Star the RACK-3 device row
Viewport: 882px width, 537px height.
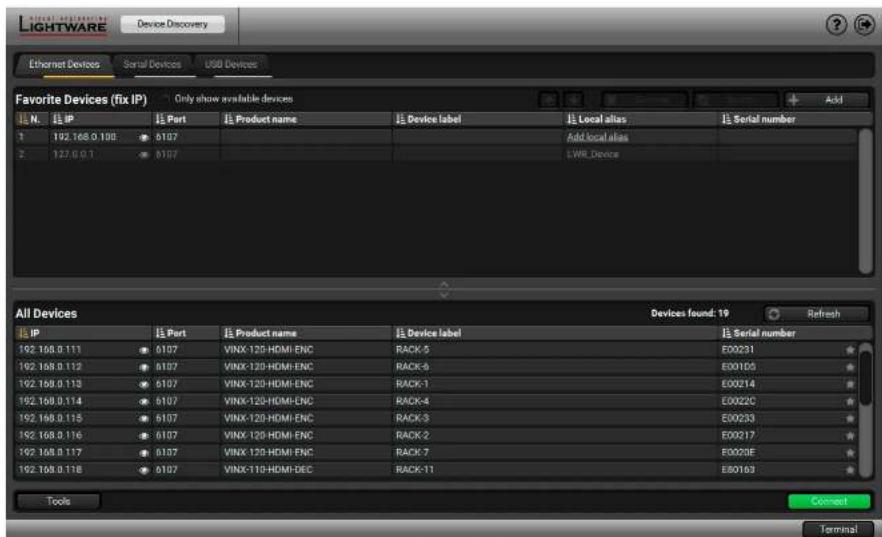click(x=850, y=418)
